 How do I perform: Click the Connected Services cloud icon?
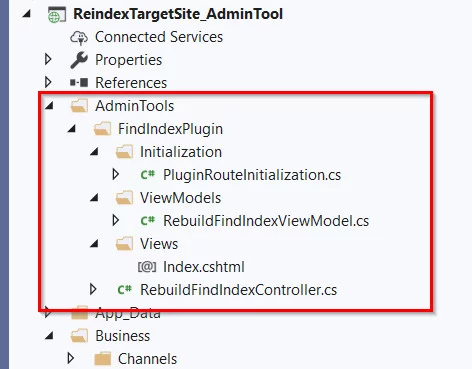pyautogui.click(x=79, y=37)
